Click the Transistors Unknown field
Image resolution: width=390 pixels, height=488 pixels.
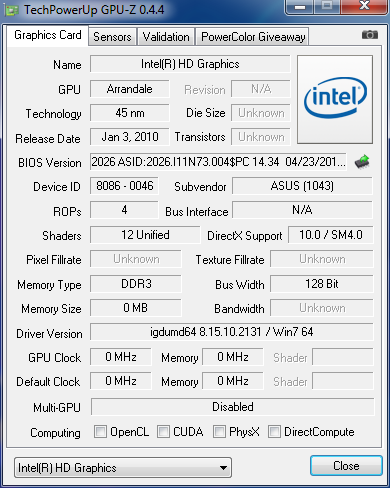261,137
